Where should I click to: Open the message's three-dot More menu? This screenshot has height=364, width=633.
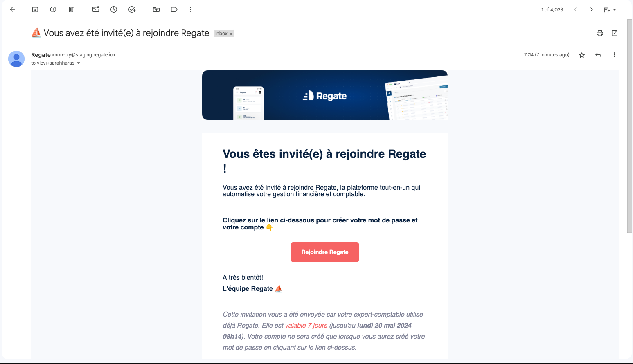click(x=615, y=55)
